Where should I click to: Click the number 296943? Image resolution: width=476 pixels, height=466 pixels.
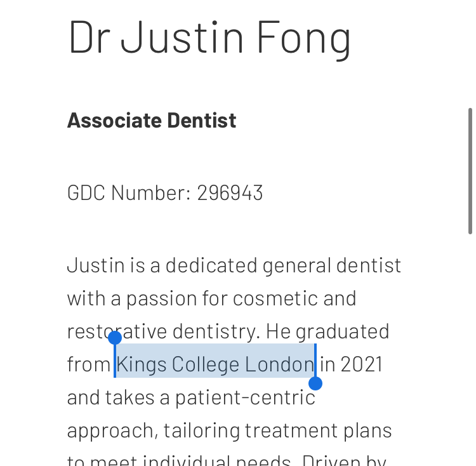click(230, 192)
